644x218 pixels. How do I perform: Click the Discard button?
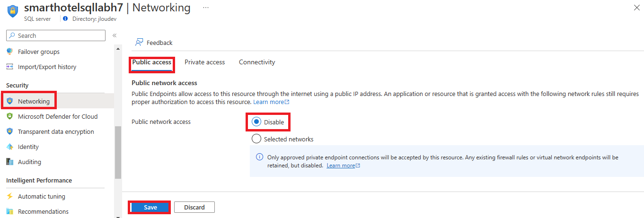(x=194, y=207)
